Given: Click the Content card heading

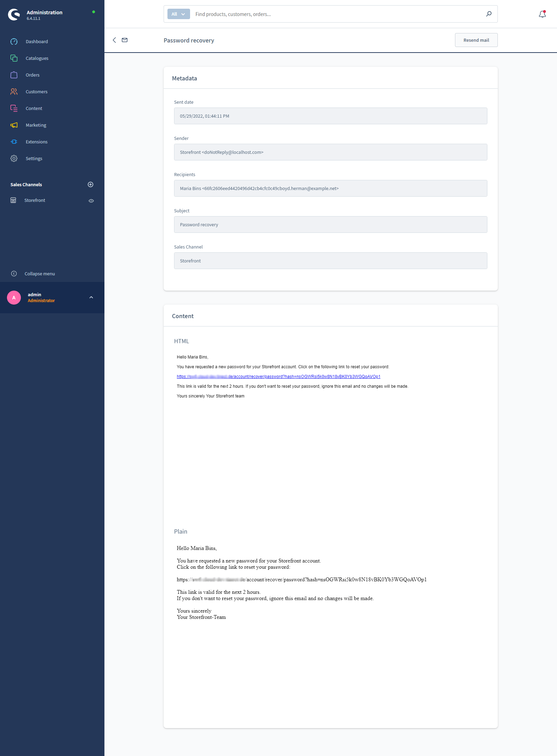Looking at the screenshot, I should [183, 316].
